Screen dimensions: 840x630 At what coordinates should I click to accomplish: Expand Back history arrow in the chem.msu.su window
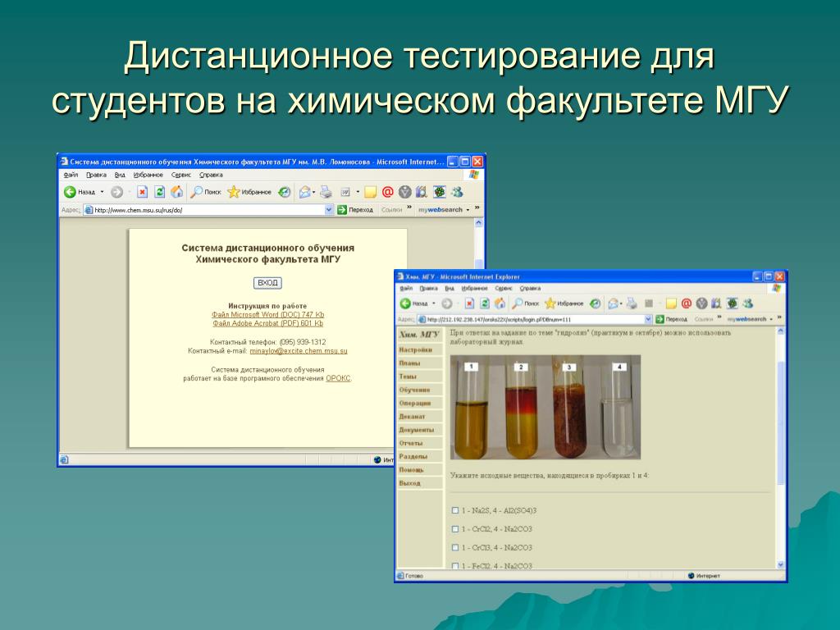(x=103, y=192)
